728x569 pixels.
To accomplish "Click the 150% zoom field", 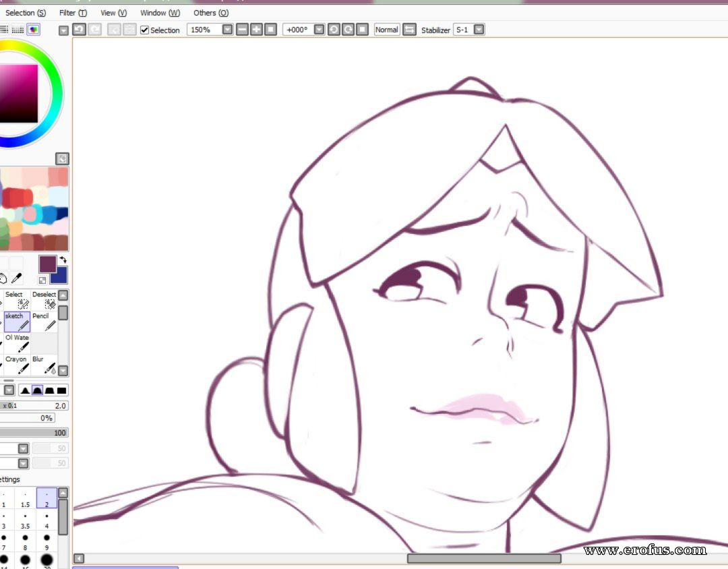I will 204,30.
